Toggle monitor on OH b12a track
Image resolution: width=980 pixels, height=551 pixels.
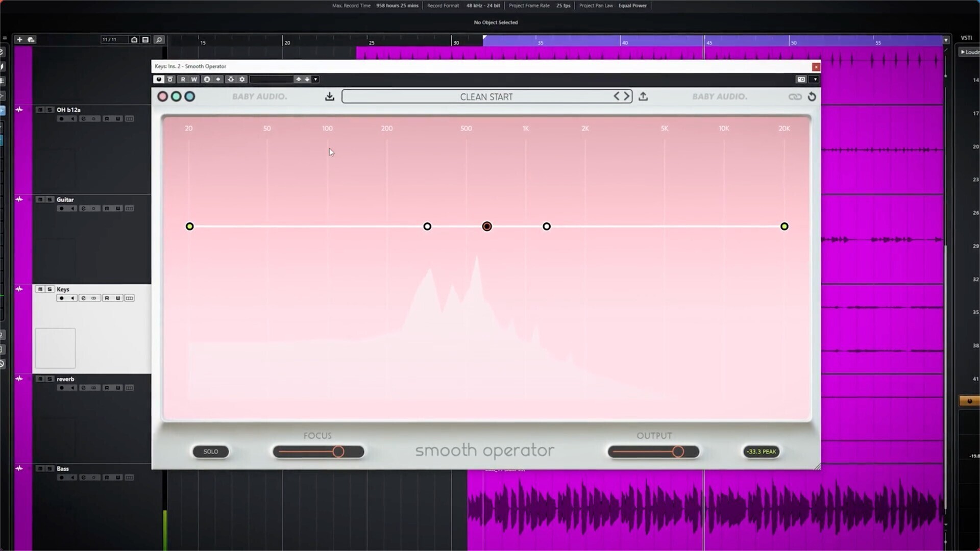coord(72,119)
